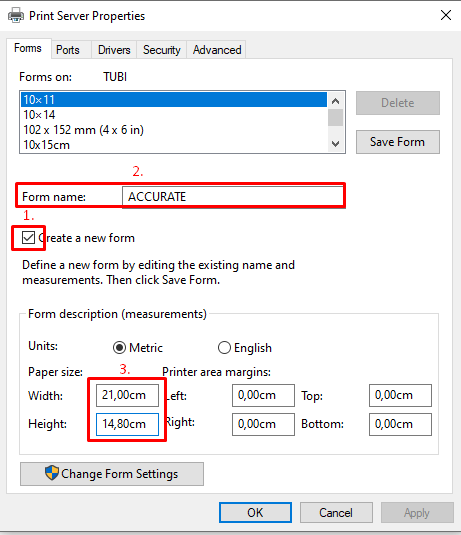Click the Top margin input field
The width and height of the screenshot is (461, 535).
coord(400,395)
